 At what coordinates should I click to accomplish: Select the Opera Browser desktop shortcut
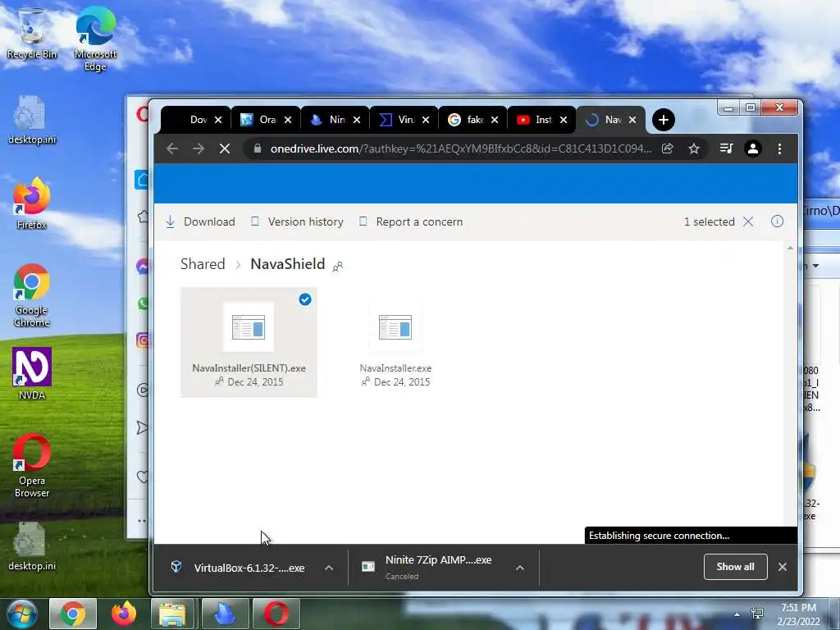coord(32,466)
